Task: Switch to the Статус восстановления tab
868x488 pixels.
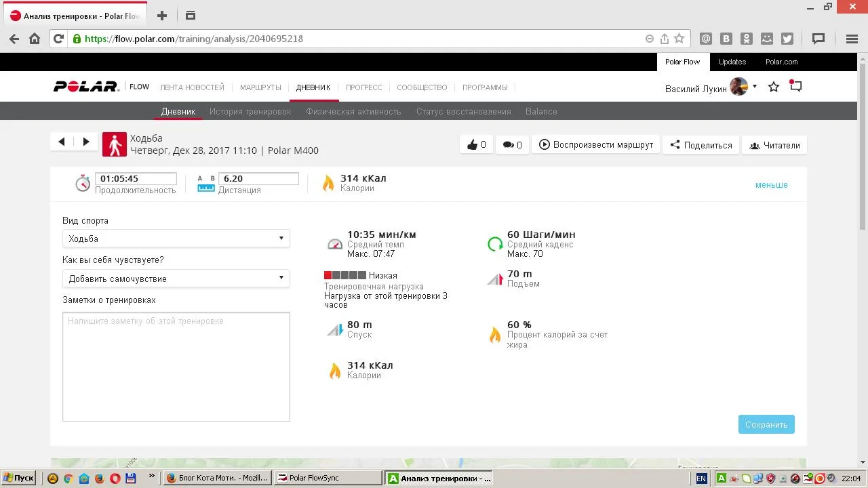Action: pyautogui.click(x=464, y=112)
